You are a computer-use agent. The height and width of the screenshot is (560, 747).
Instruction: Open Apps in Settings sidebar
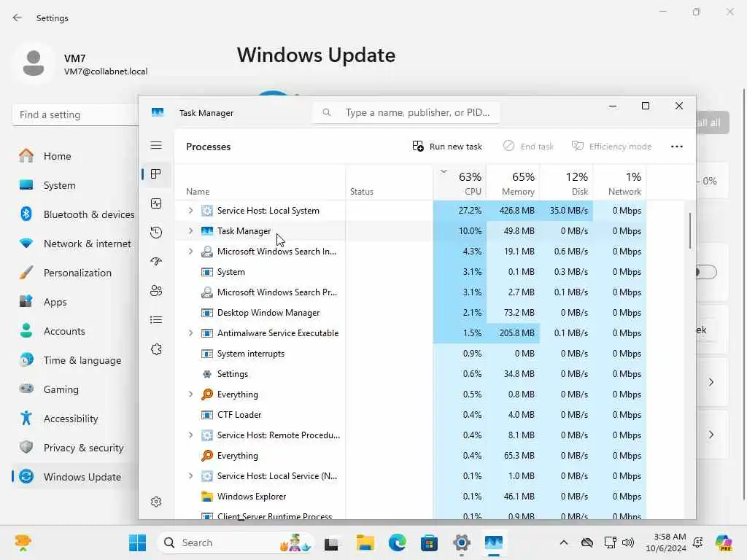pos(76,302)
